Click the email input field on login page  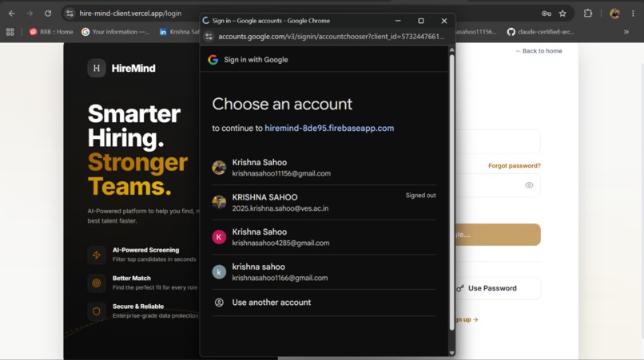coord(499,141)
